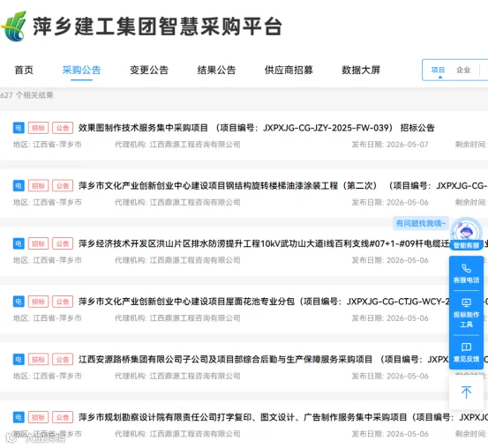Open the 供应商招募 menu item
Image resolution: width=488 pixels, height=448 pixels.
click(289, 70)
